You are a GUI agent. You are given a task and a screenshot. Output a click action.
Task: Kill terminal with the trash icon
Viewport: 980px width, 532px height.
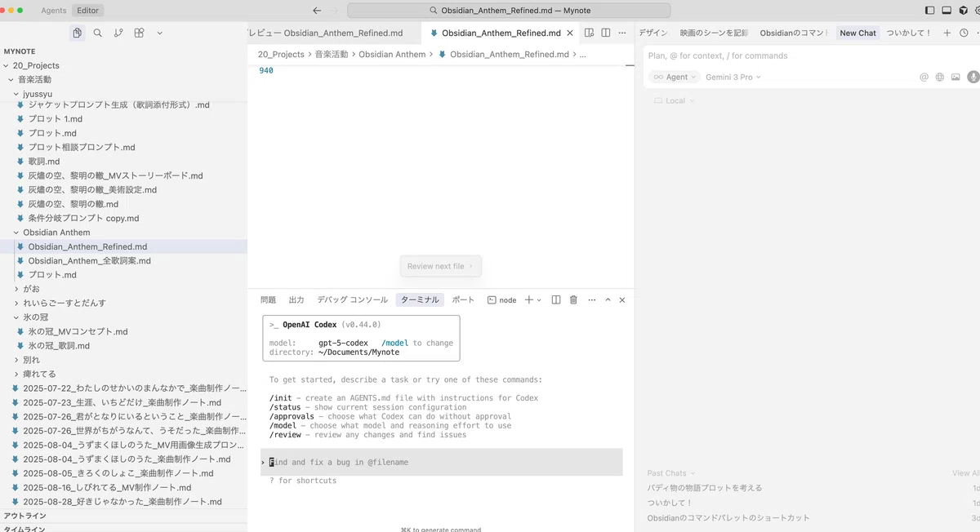tap(573, 299)
